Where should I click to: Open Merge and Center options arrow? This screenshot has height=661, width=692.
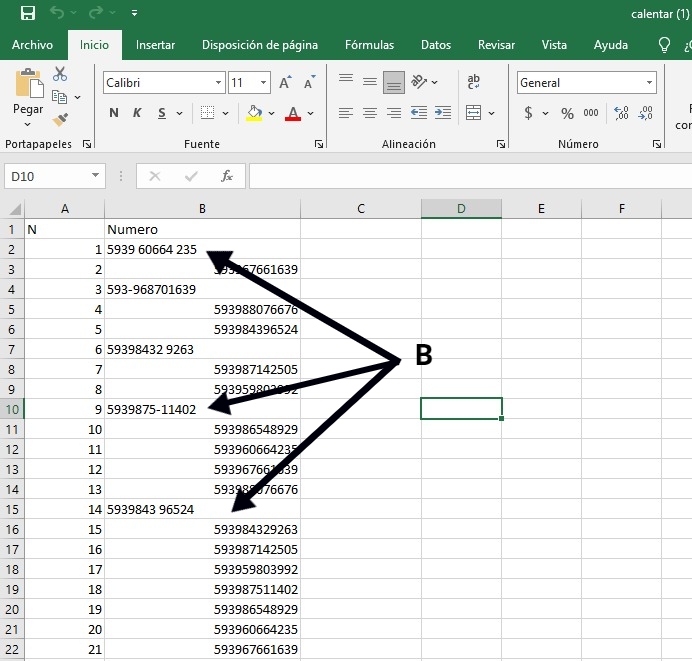pos(492,113)
